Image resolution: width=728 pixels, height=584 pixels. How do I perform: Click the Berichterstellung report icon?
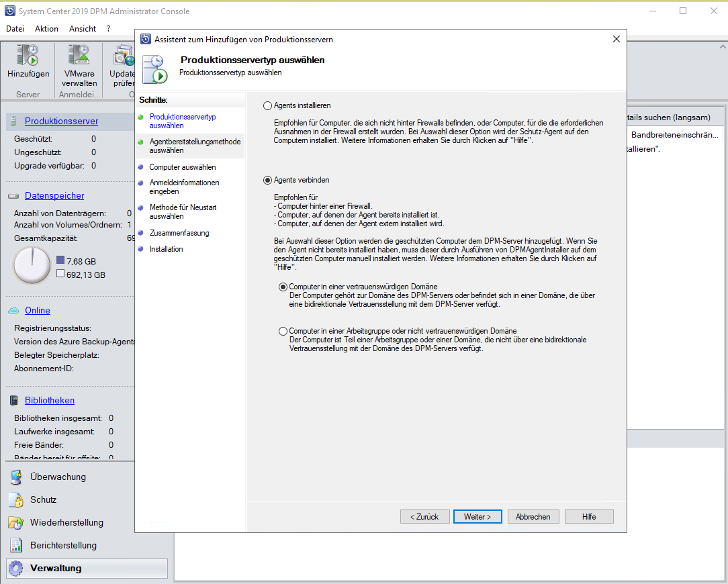click(x=16, y=545)
